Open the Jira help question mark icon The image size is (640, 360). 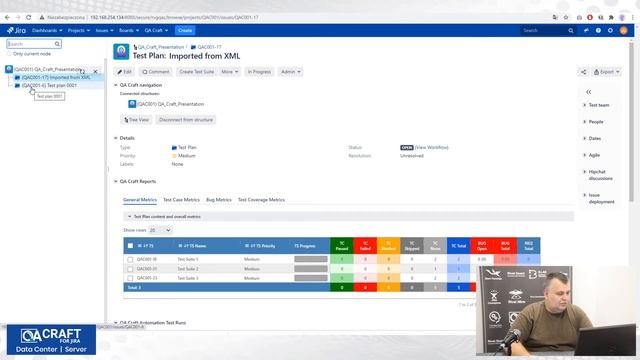coord(598,31)
